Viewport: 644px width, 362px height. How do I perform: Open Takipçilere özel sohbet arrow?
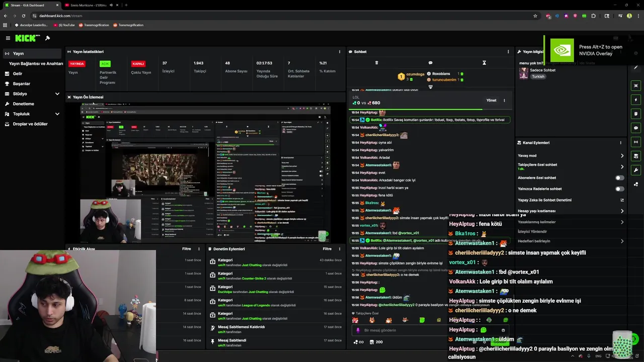click(622, 167)
